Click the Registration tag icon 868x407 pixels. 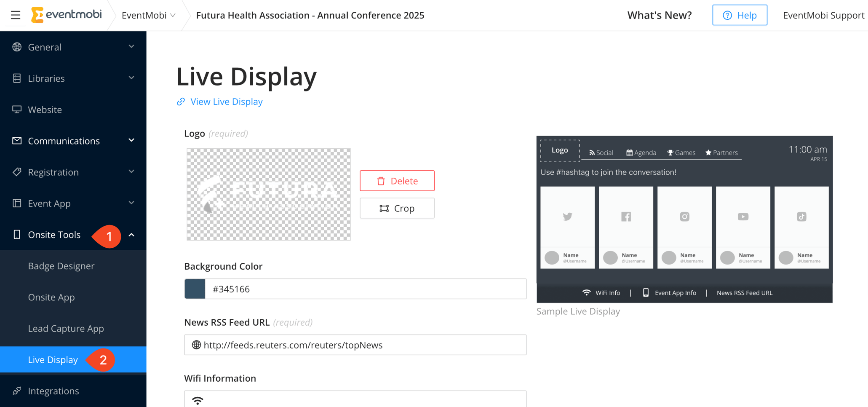[x=17, y=171]
